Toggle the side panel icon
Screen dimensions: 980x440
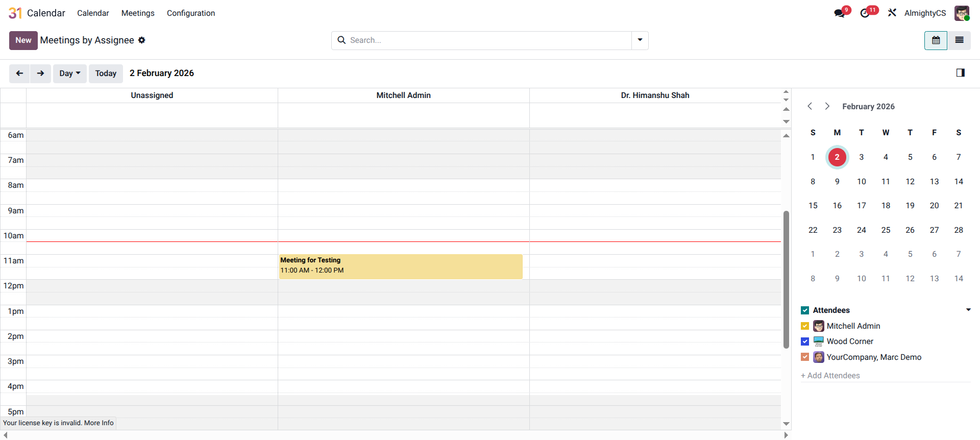click(x=960, y=73)
